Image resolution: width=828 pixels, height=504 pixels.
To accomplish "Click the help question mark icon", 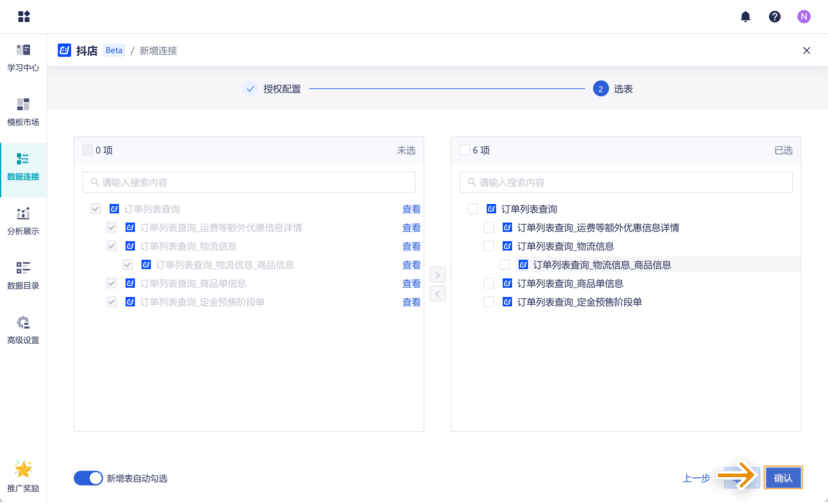I will pyautogui.click(x=774, y=17).
